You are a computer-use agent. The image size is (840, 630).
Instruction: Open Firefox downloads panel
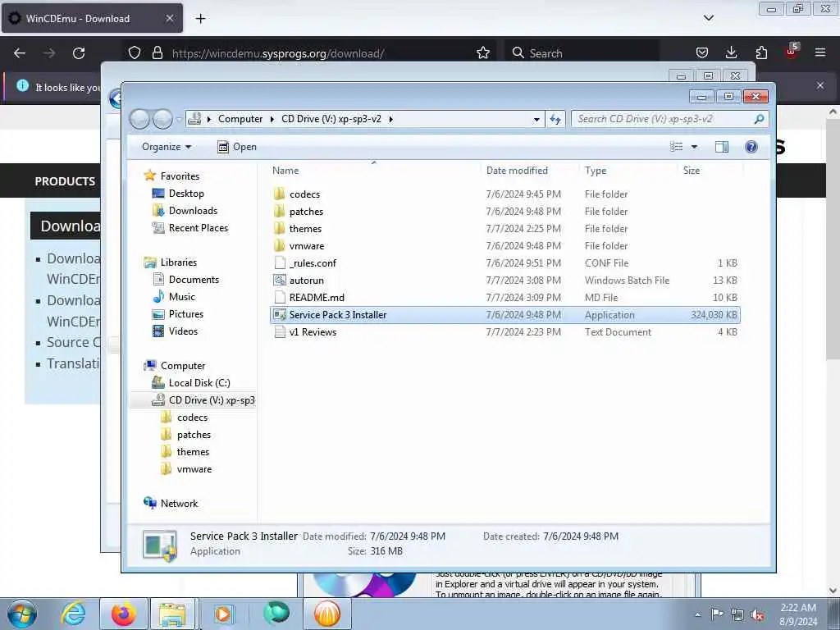pyautogui.click(x=731, y=52)
